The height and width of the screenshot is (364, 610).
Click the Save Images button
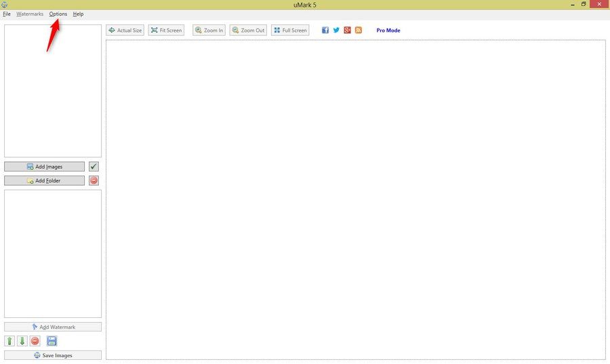(x=53, y=355)
